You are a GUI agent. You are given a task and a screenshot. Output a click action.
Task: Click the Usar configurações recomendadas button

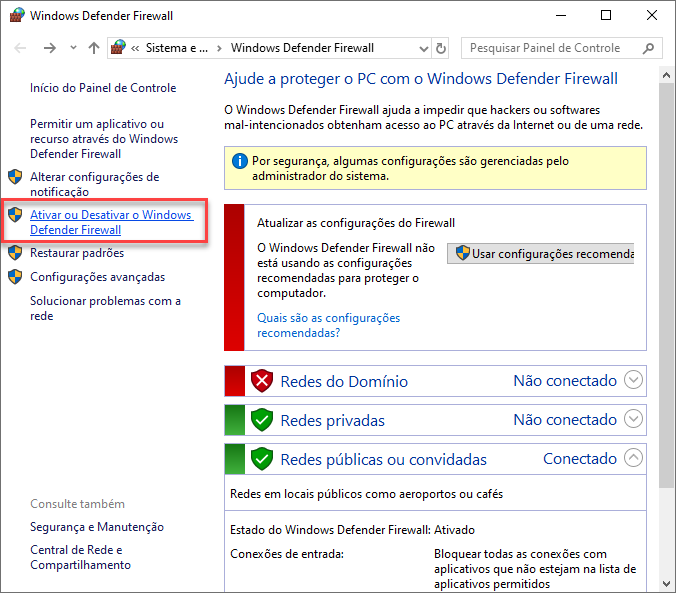point(540,254)
